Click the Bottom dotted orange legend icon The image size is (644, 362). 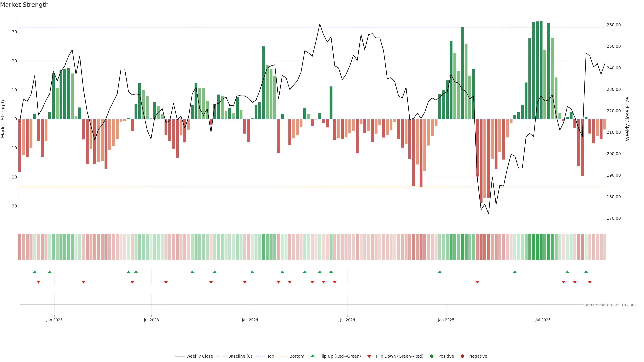282,356
